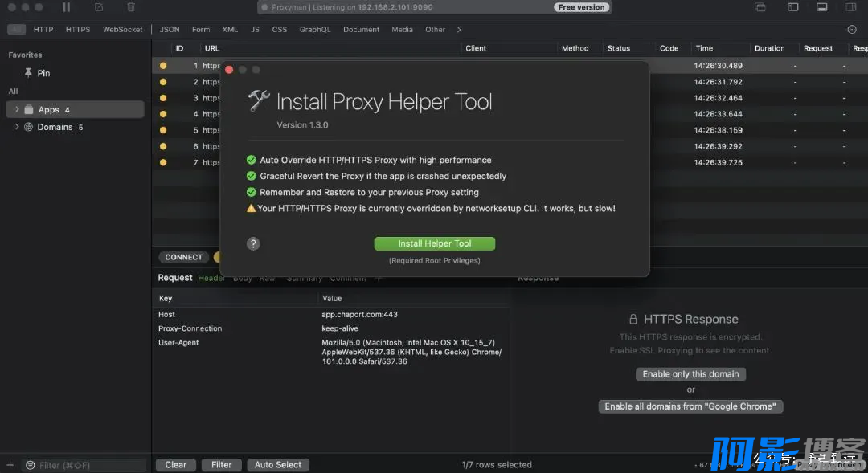Screen dimensions: 868x473
Task: Click the Pin icon in Favorites
Action: 29,73
